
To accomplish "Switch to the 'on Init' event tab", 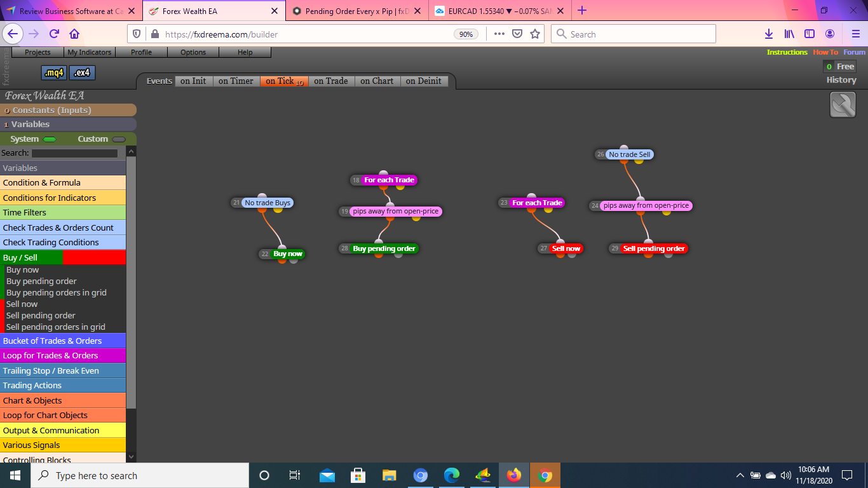I will coord(193,81).
